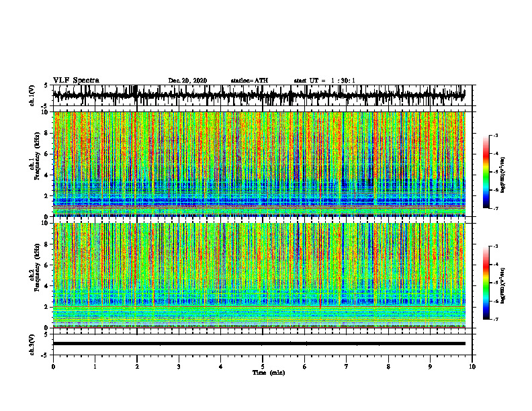Click the ch.2 colorbar log(PSD) unit label

503,286
